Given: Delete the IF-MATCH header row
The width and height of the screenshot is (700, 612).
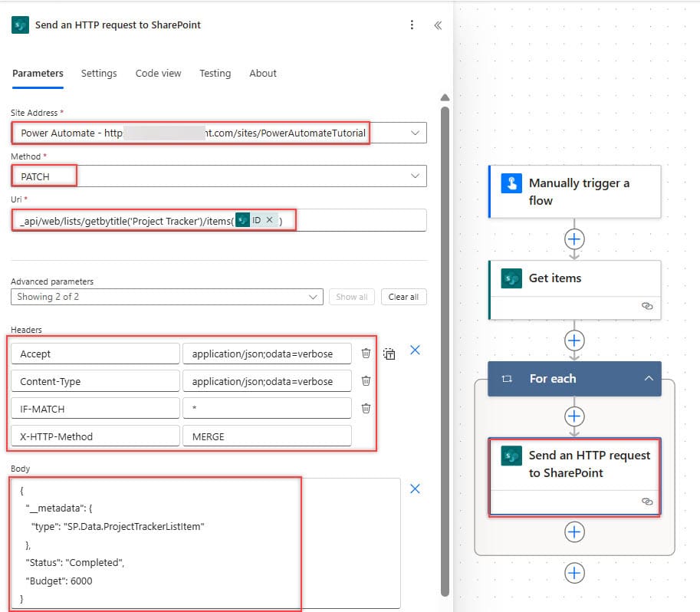Looking at the screenshot, I should 366,408.
